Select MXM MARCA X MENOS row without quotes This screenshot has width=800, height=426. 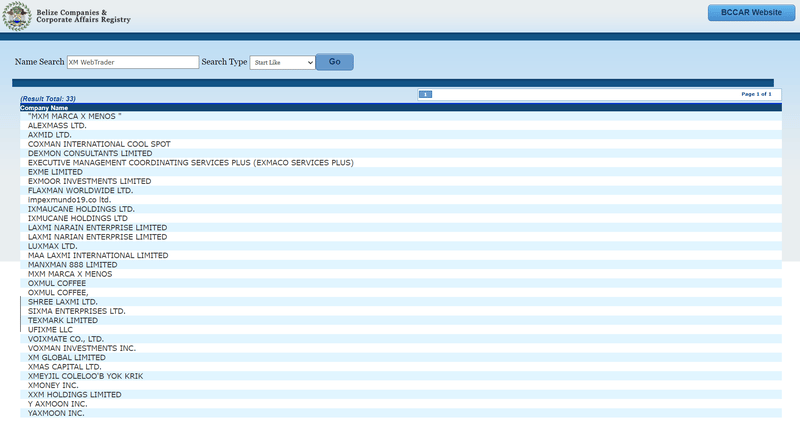pos(401,274)
